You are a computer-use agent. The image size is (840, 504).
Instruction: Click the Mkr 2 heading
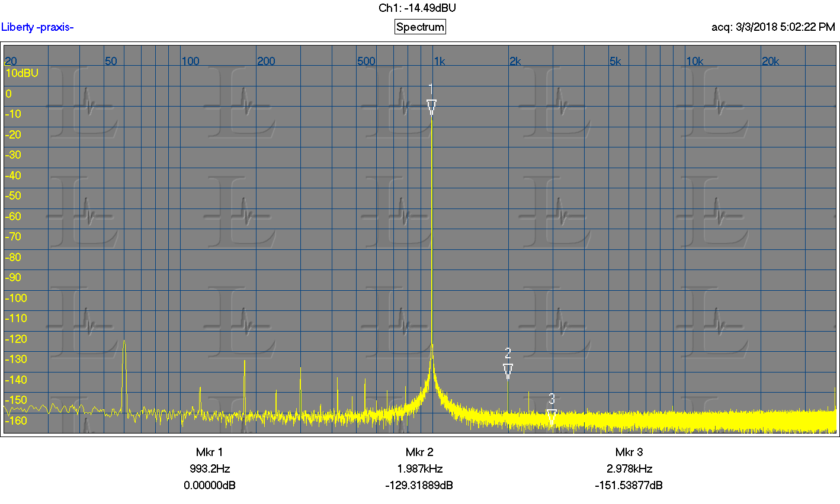(x=419, y=452)
